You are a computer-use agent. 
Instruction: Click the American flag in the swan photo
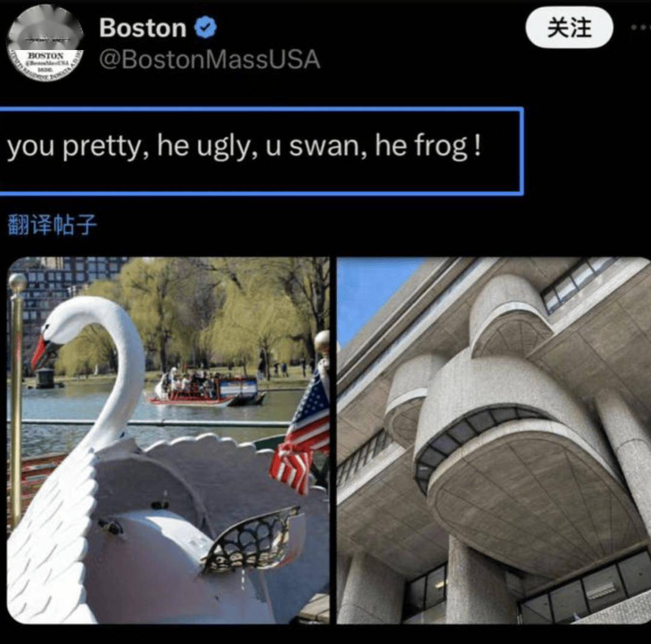[x=301, y=432]
